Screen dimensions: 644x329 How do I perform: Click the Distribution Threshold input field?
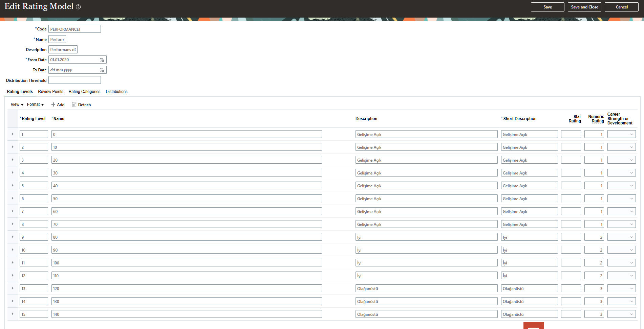[x=74, y=80]
